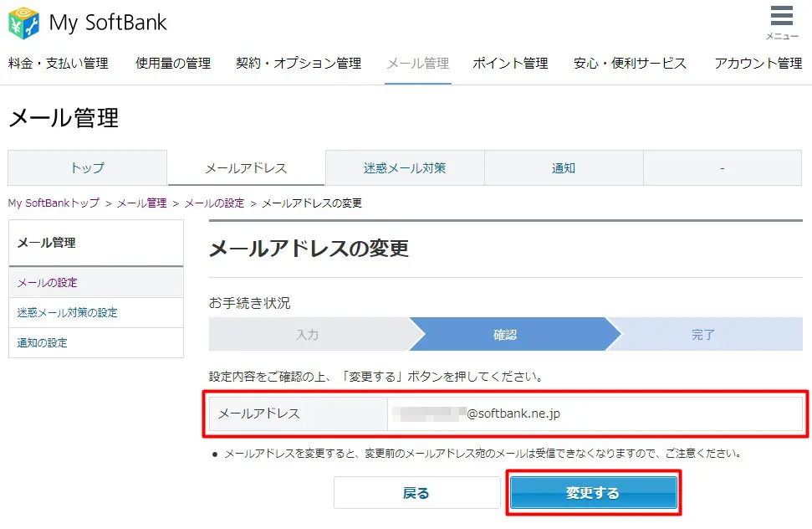Screen dimensions: 812x529
Task: Confirm with the 変更する button
Action: click(593, 493)
